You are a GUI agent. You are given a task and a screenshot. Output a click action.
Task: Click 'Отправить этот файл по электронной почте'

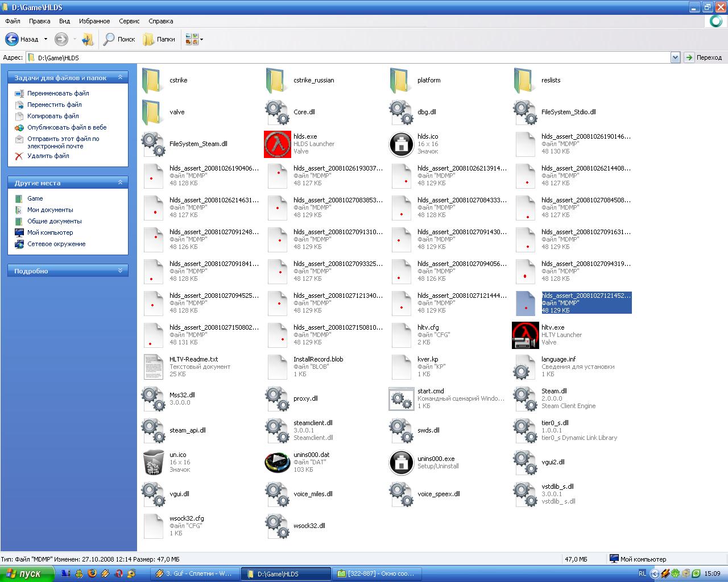[x=63, y=142]
